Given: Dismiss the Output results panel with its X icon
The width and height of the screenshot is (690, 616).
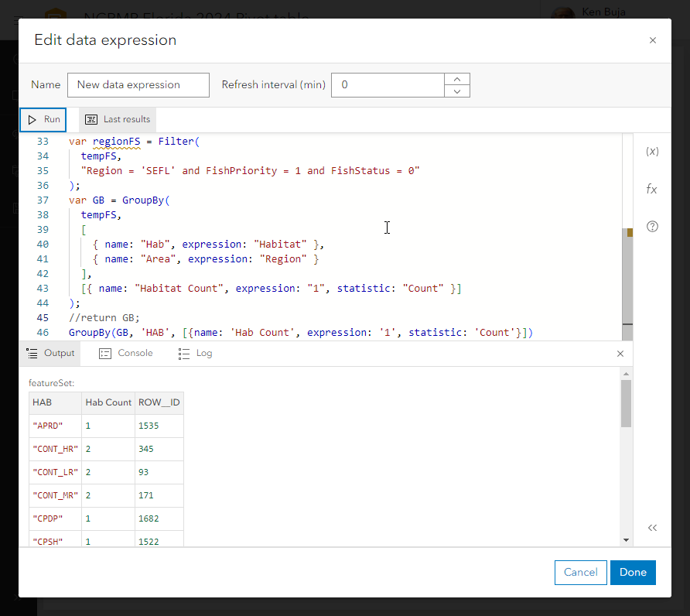Looking at the screenshot, I should (620, 353).
